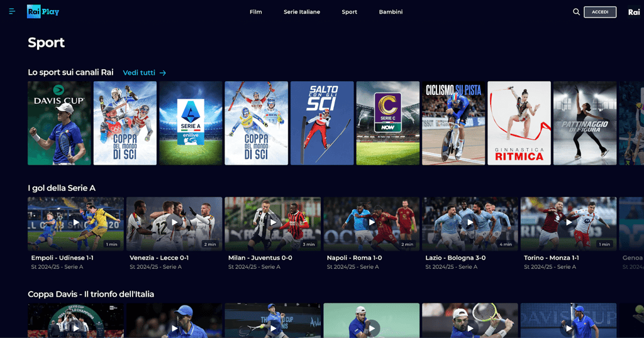Click the title Milan - Juventus 0-0

tap(260, 258)
